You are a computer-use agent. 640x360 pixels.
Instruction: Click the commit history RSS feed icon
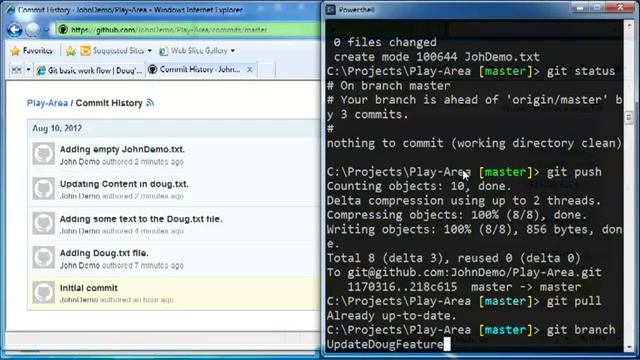pyautogui.click(x=150, y=102)
